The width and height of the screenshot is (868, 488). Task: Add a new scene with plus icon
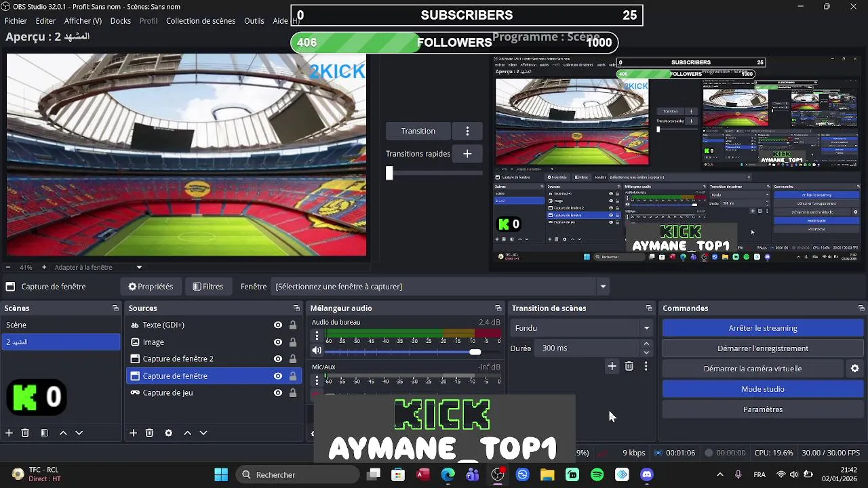pos(9,433)
